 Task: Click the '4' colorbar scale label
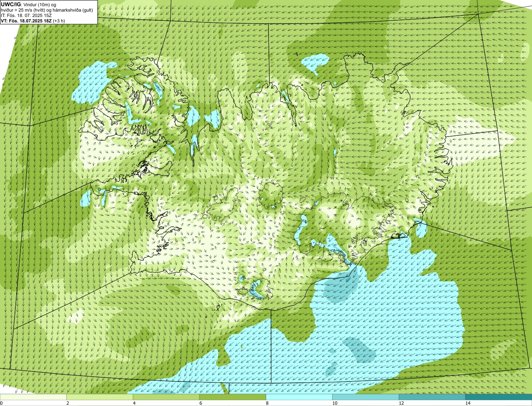134,403
